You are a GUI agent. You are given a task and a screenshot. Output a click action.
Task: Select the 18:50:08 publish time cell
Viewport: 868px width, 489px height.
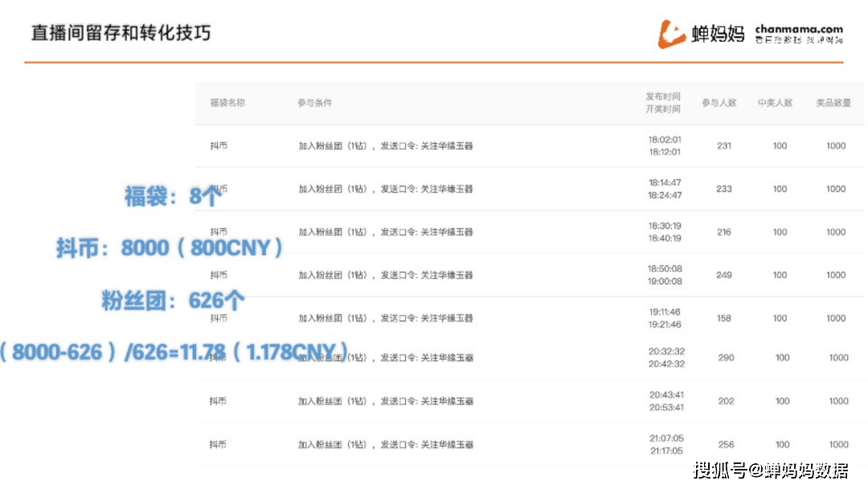tap(665, 269)
